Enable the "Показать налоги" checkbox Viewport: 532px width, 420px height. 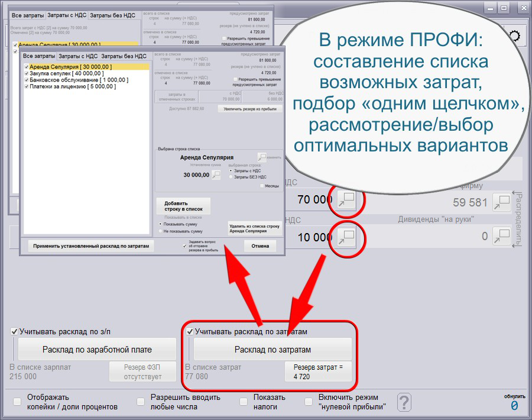tap(243, 401)
